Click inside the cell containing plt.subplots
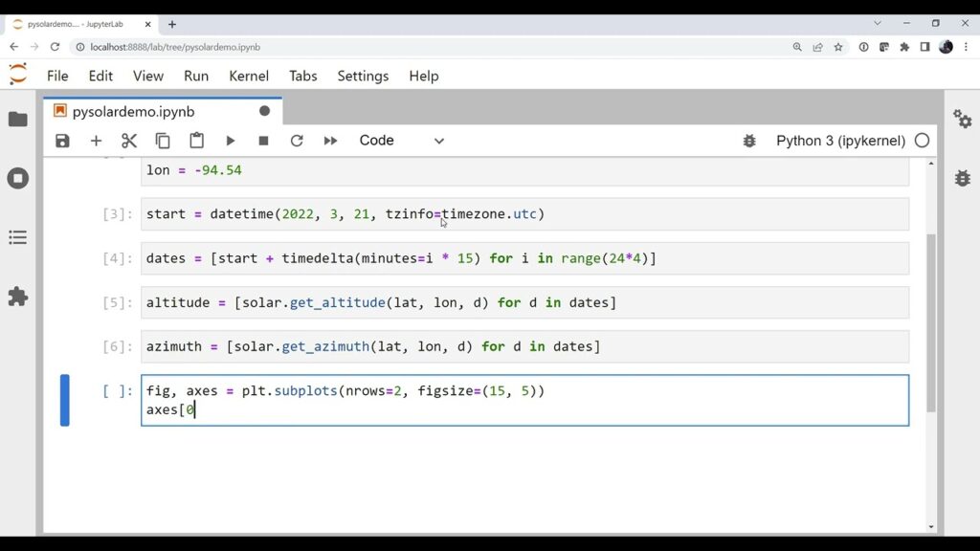Image resolution: width=980 pixels, height=551 pixels. pyautogui.click(x=383, y=390)
